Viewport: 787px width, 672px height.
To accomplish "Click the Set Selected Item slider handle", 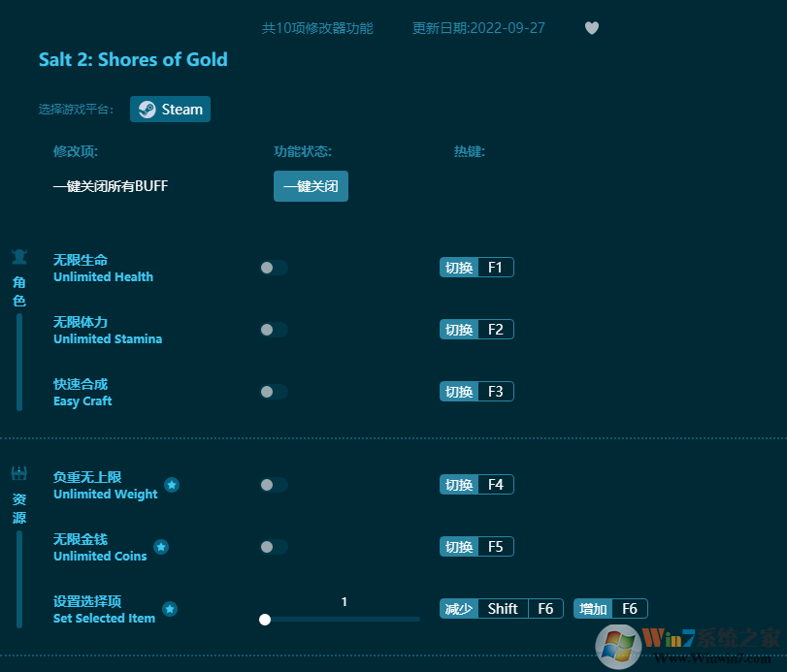I will pos(265,620).
